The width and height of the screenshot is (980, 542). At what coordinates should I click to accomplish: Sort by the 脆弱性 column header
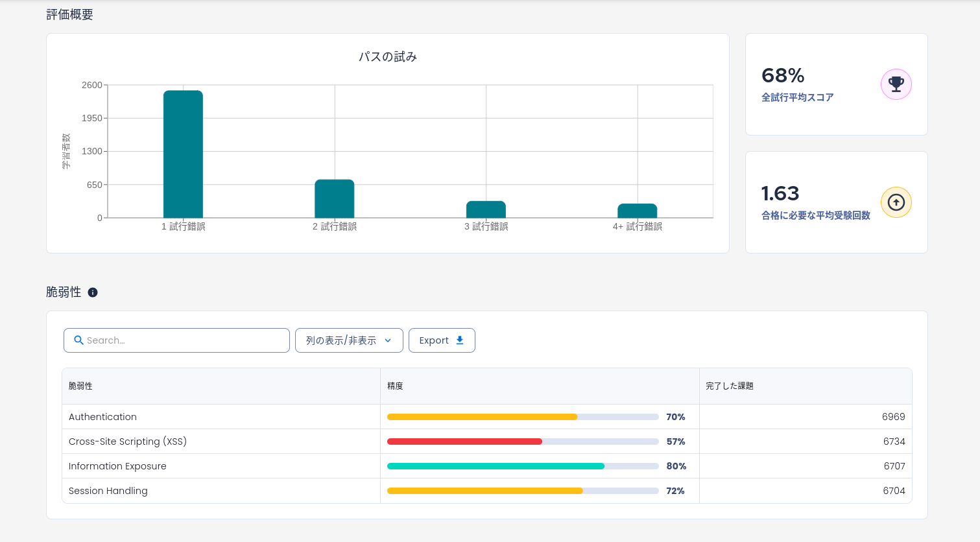coord(80,386)
